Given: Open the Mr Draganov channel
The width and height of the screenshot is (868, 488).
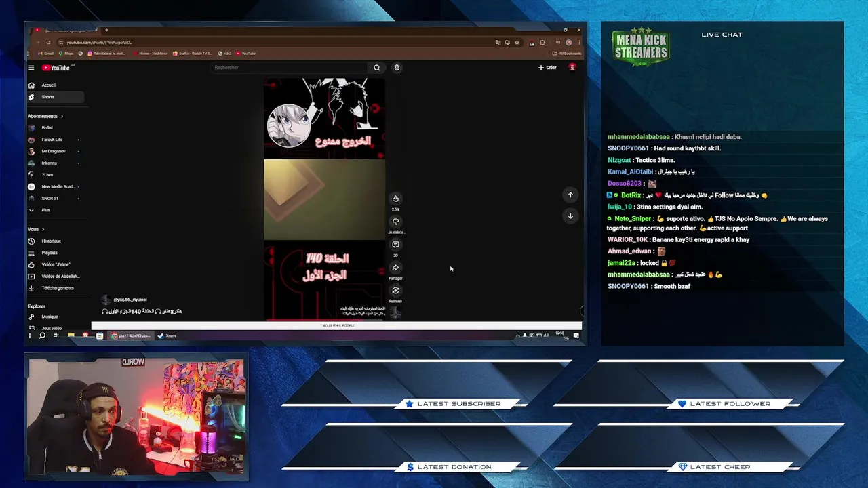Looking at the screenshot, I should pos(54,151).
